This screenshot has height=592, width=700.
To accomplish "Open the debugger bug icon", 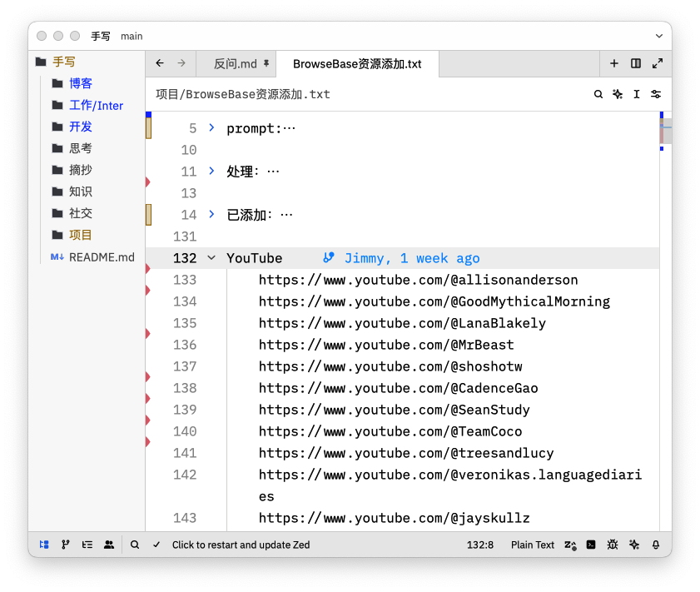I will pyautogui.click(x=613, y=545).
